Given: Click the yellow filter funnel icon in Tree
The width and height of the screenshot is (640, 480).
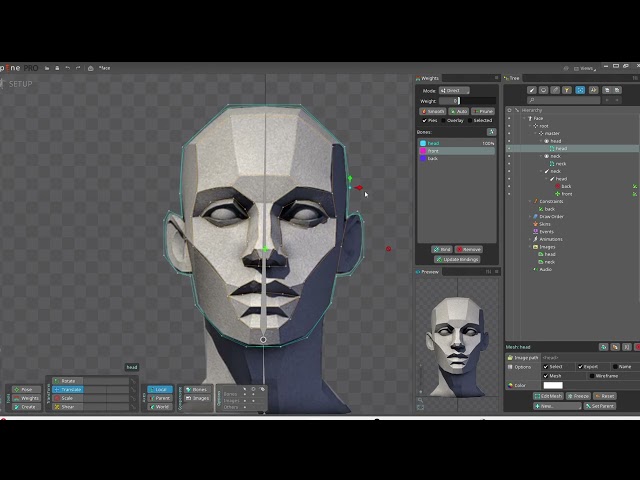Looking at the screenshot, I should [x=567, y=90].
